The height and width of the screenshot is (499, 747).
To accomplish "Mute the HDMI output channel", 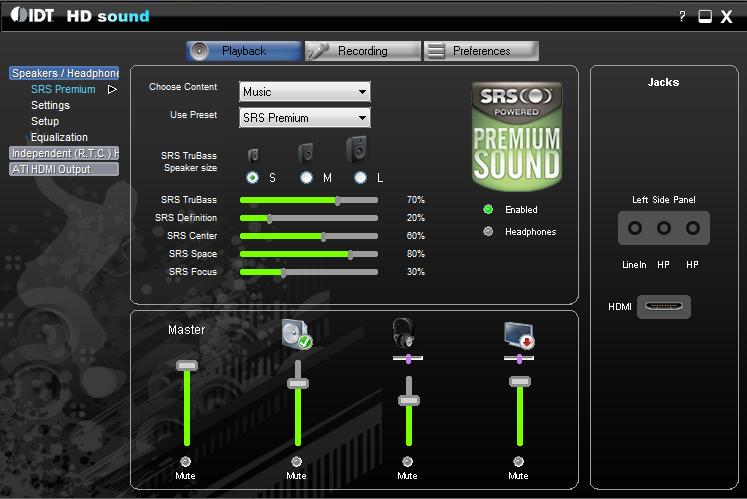I will click(x=518, y=461).
